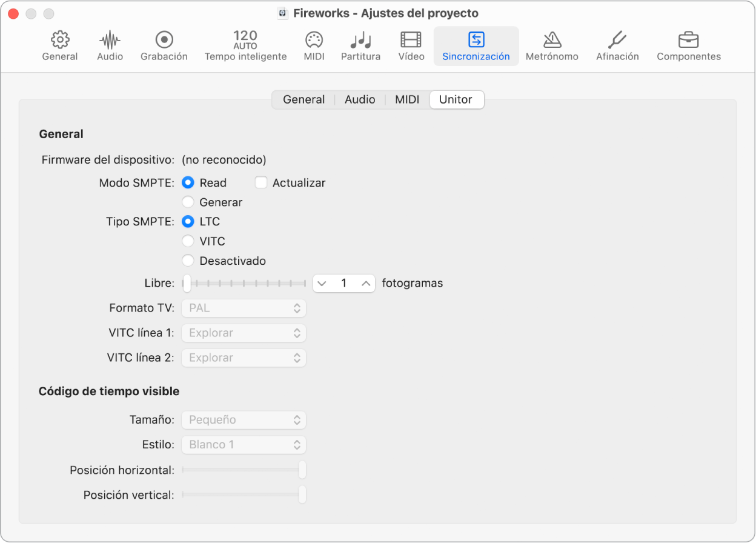Select the Unitor tab
Viewport: 756px width, 543px height.
(456, 99)
